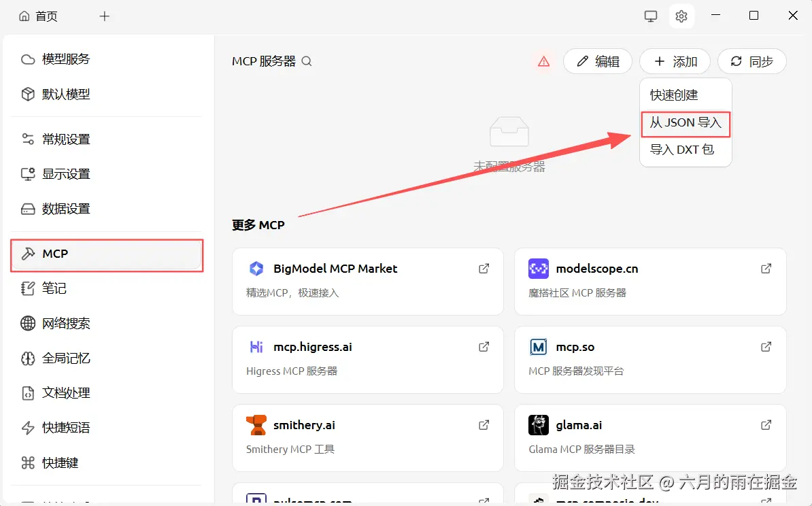Image resolution: width=812 pixels, height=506 pixels.
Task: Click the 编辑 edit button
Action: coord(598,62)
